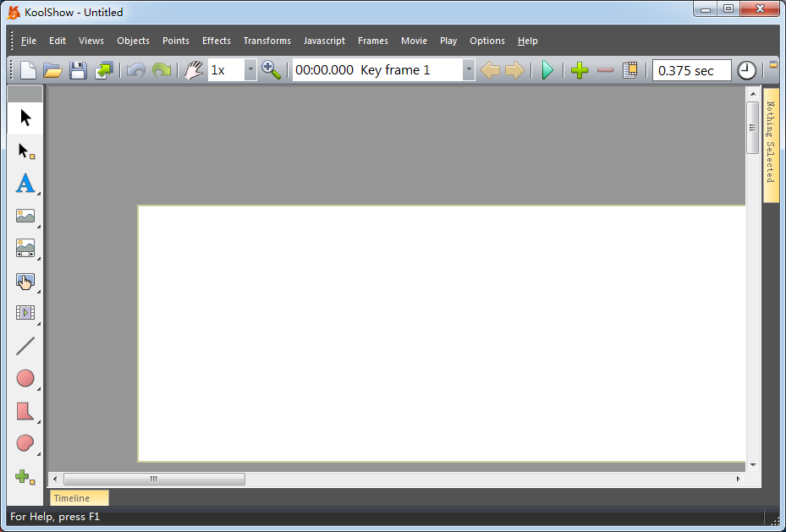Go to the previous key frame arrow
786x532 pixels.
490,70
